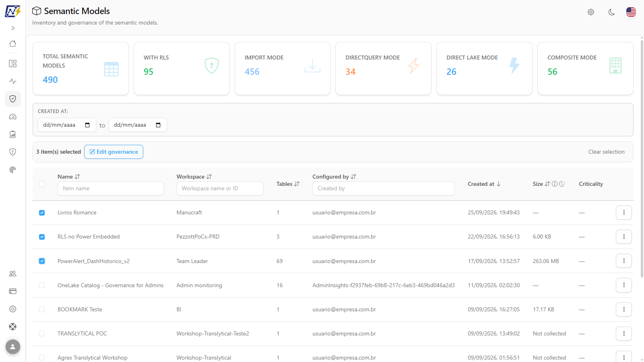The width and height of the screenshot is (644, 362).
Task: Open the activity pulse sidebar icon
Action: [x=13, y=81]
